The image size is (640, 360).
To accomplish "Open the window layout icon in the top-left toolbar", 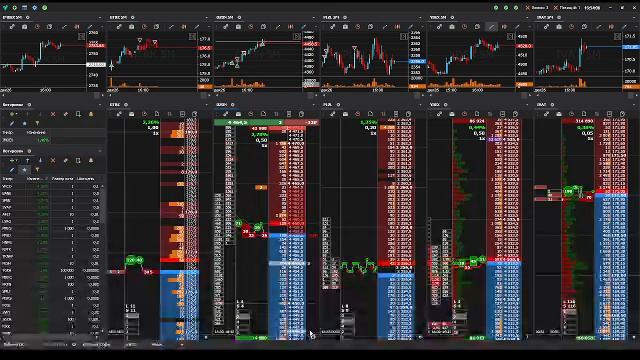I will coord(24,7).
